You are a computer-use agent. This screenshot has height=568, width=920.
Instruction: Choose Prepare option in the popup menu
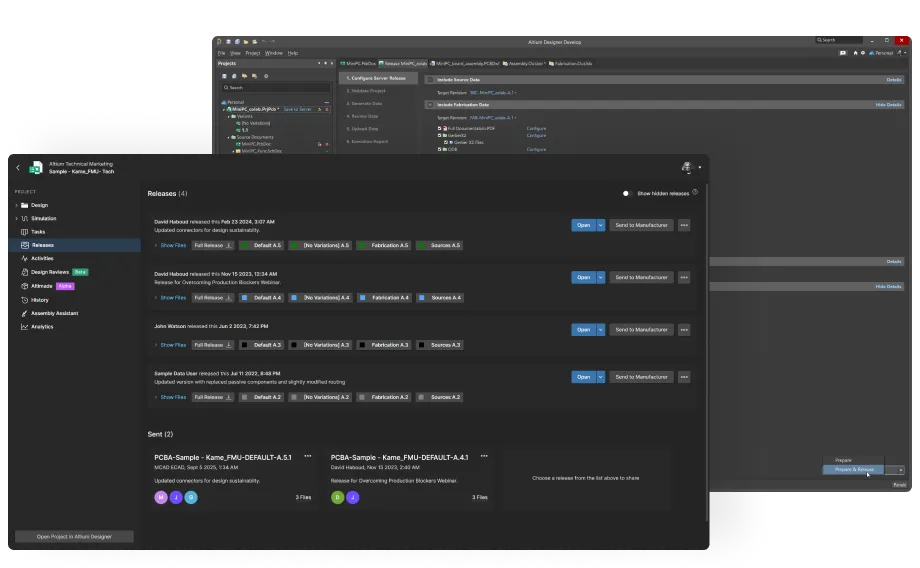point(854,461)
